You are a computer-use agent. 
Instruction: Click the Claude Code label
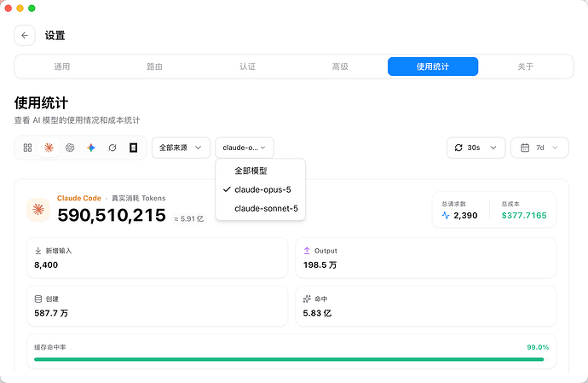pos(79,198)
